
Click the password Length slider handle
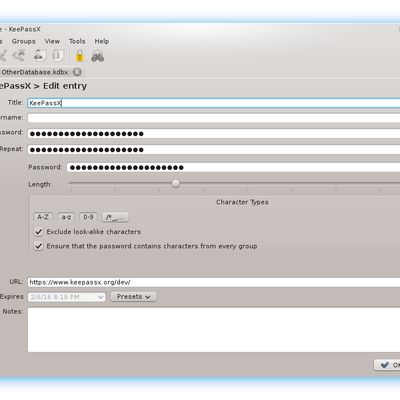pyautogui.click(x=176, y=183)
